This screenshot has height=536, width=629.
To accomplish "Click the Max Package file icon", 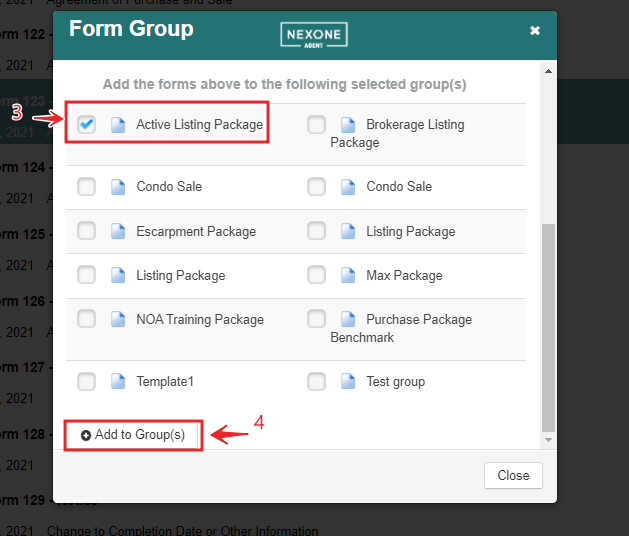I will tap(348, 275).
